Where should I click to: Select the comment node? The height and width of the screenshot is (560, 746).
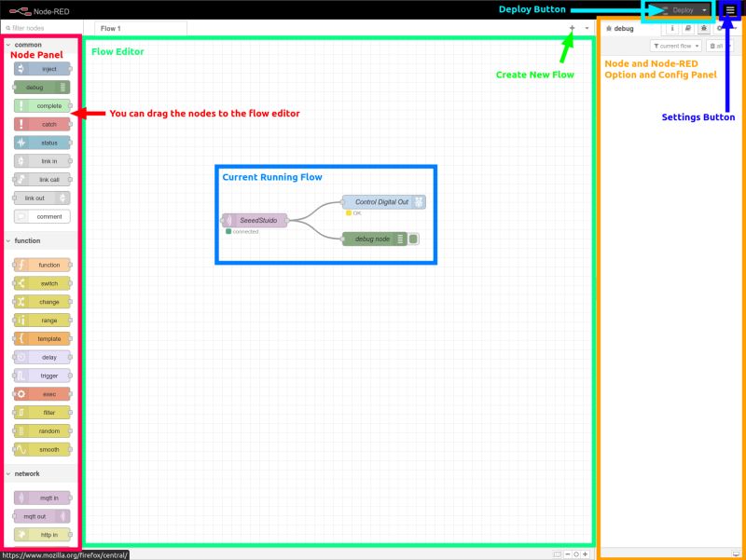pos(41,216)
